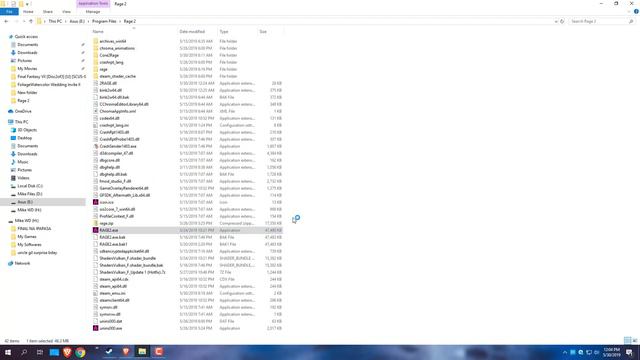This screenshot has width=640, height=360.
Task: Open Local Disk (C:) in navigation pane
Action: pyautogui.click(x=30, y=186)
